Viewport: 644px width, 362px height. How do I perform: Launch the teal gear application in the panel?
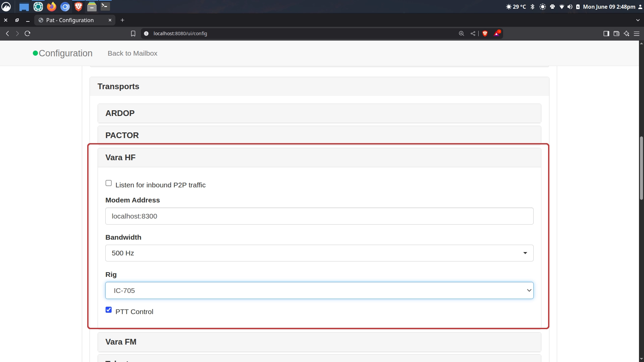[38, 6]
